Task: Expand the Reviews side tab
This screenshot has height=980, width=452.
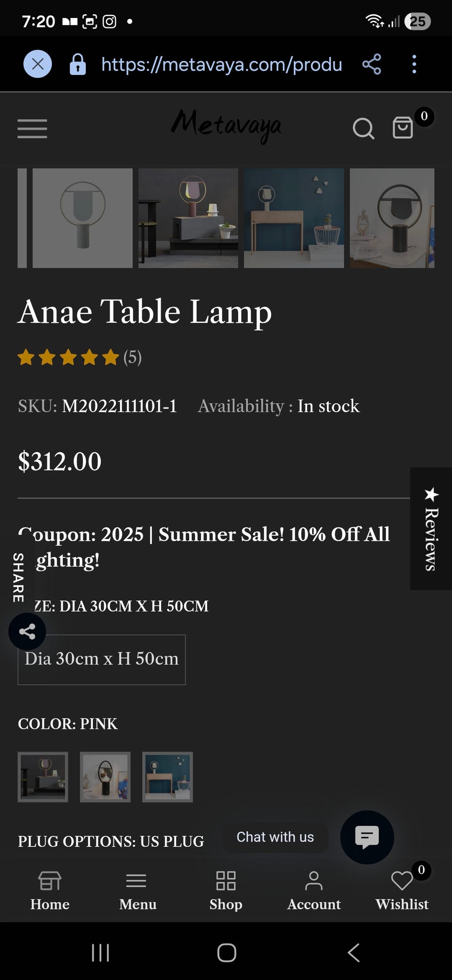Action: (x=431, y=529)
